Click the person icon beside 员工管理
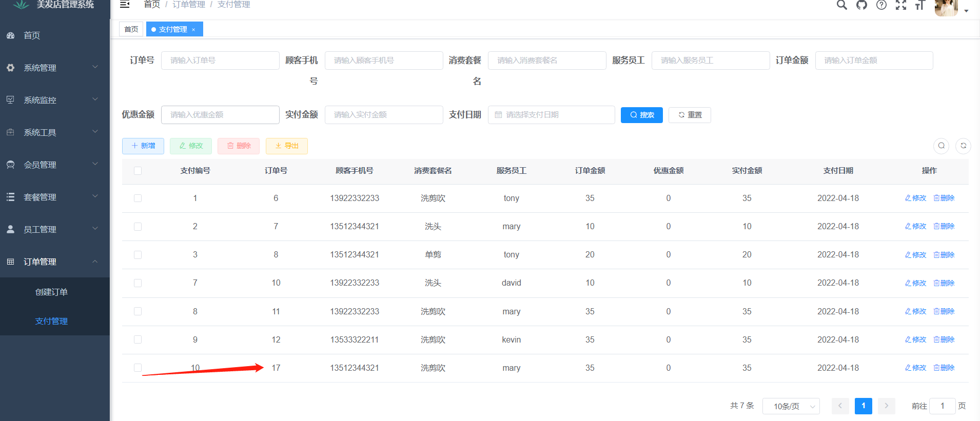Image resolution: width=980 pixels, height=421 pixels. (10, 229)
